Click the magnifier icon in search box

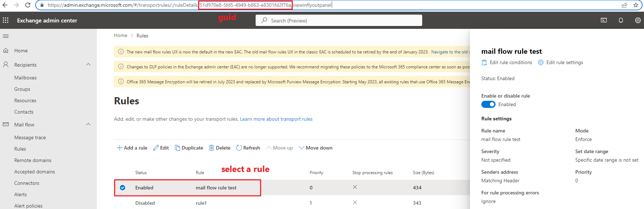264,20
